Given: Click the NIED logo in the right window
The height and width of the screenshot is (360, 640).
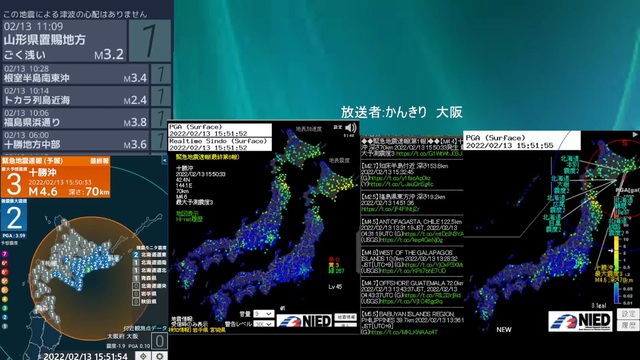Looking at the screenshot, I should tap(580, 321).
